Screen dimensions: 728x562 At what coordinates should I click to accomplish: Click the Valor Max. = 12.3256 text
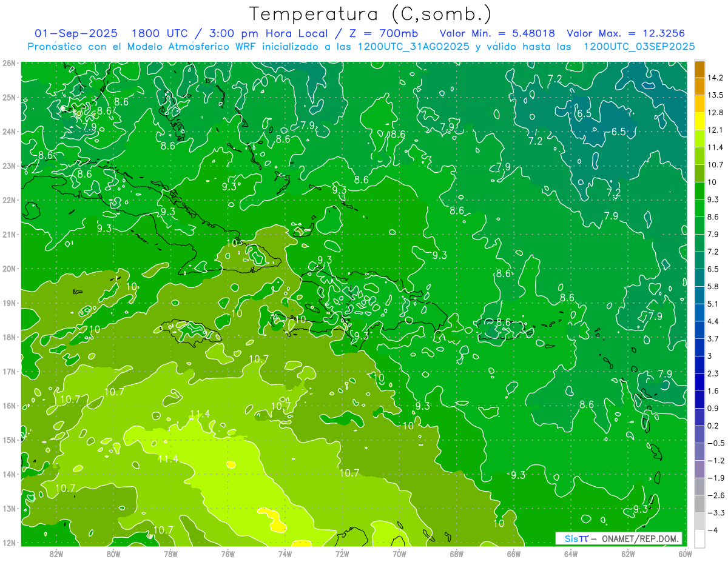tap(625, 33)
